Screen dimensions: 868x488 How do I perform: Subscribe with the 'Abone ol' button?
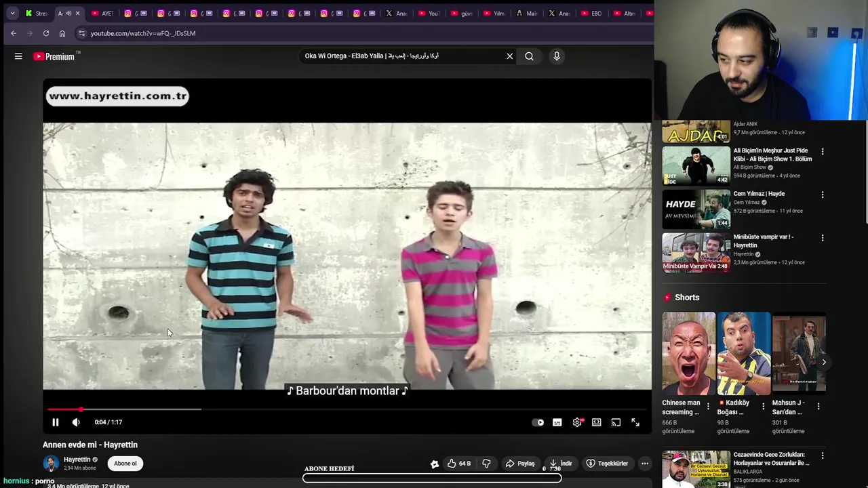click(125, 464)
